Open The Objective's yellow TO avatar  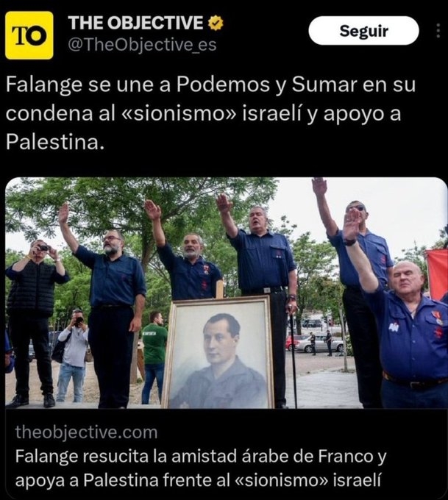tap(29, 35)
